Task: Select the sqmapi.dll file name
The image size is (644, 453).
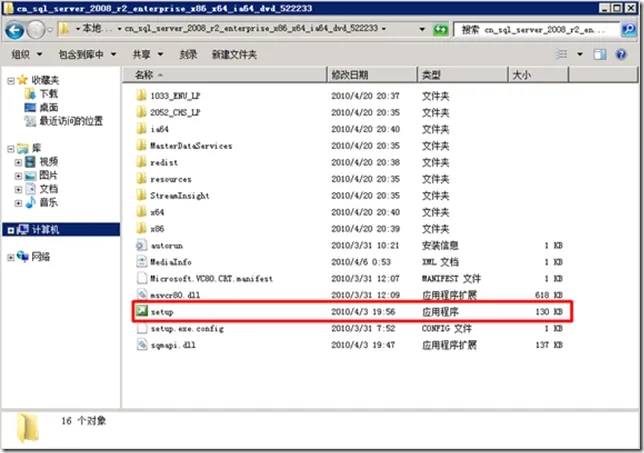Action: pos(173,345)
